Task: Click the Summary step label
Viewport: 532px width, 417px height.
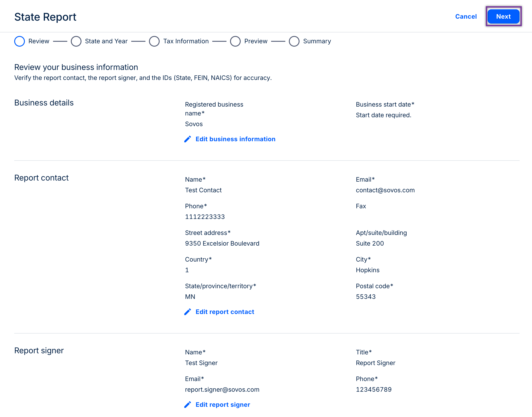Action: click(x=317, y=41)
